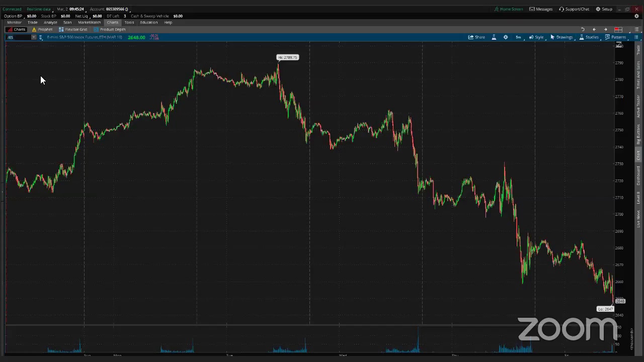Click the Cash & Sweep Vehicle label
This screenshot has height=362, width=644.
149,16
